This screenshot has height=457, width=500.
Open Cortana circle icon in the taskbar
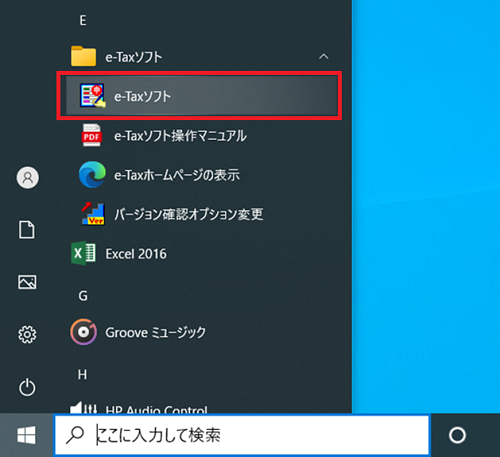tap(457, 435)
